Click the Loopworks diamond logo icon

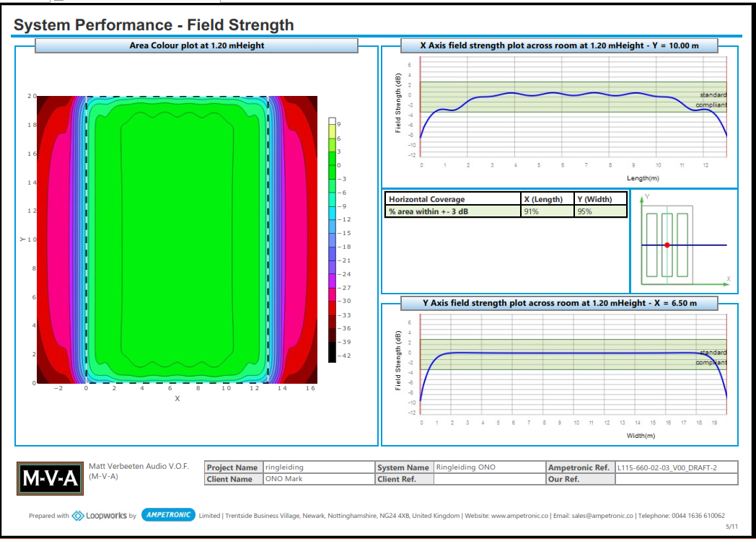click(x=78, y=515)
